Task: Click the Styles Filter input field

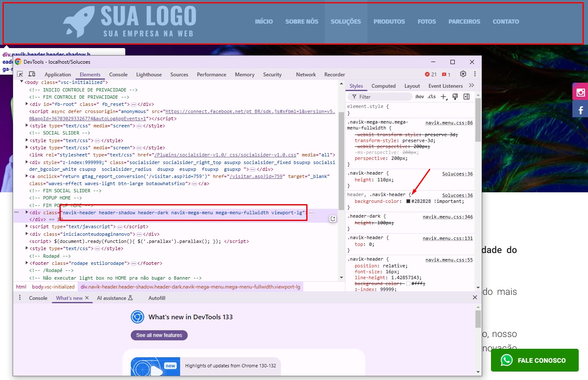Action: click(384, 97)
